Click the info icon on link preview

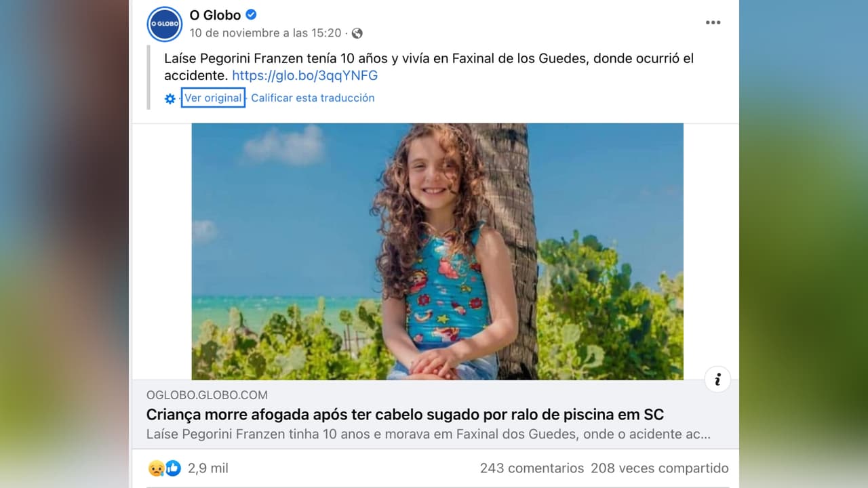coord(717,379)
